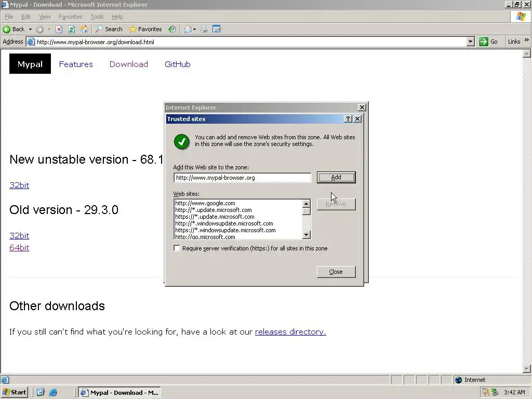Expand the Links toolbar chevron
Screen dimensions: 532x399
coord(527,41)
